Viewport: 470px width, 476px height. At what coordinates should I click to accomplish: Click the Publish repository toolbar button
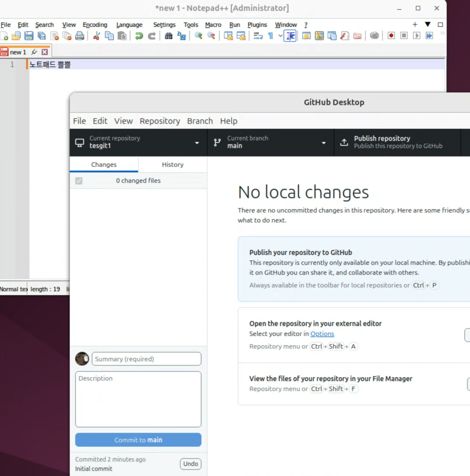397,142
